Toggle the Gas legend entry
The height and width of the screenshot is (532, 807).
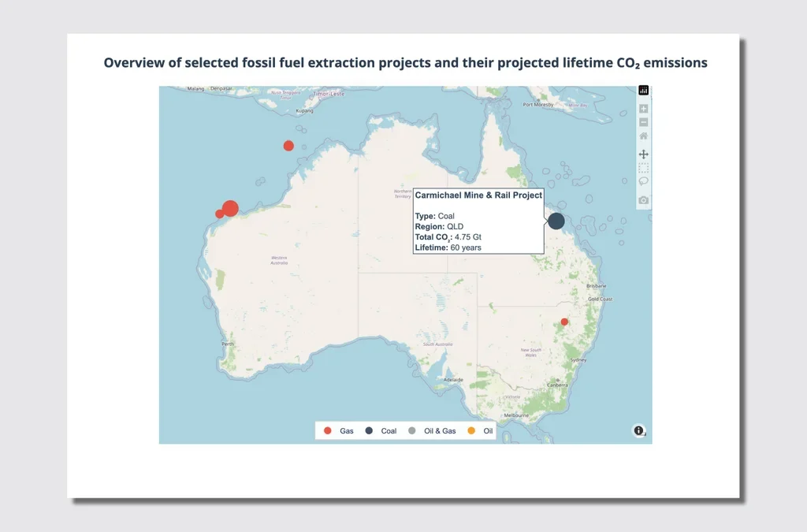(x=339, y=430)
